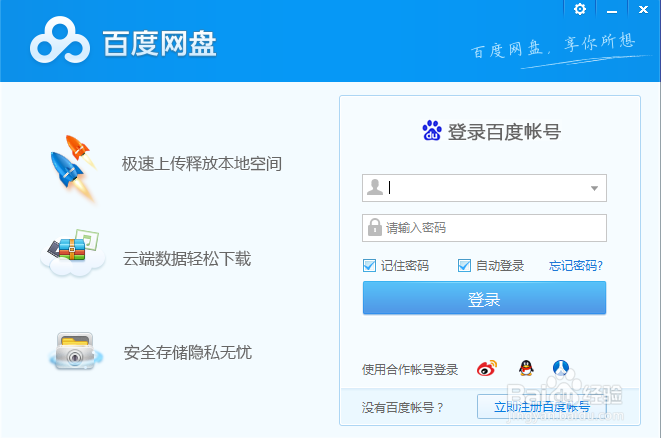Screen dimensions: 661x438
Task: Focus the account name input field
Action: pos(484,188)
